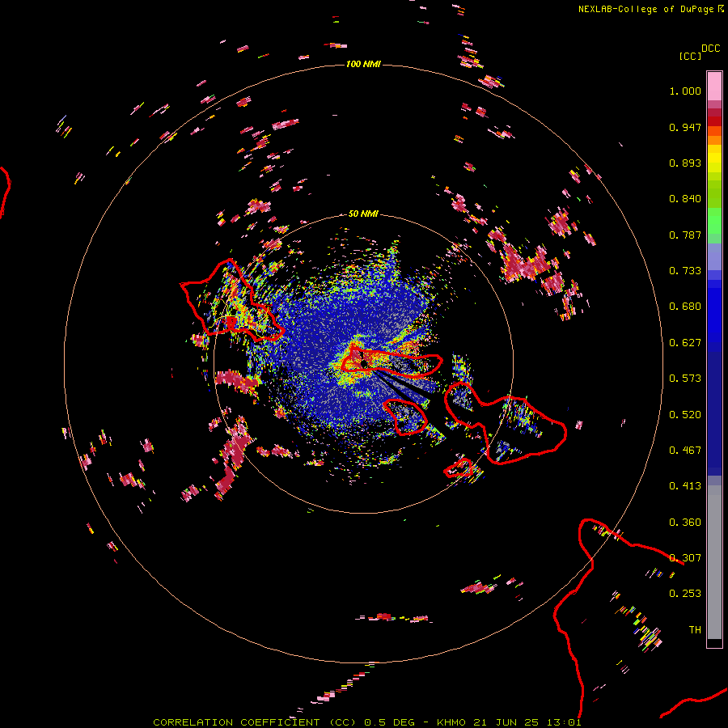Click the [CC] legend heading
Viewport: 728px width, 728px height.
click(690, 56)
